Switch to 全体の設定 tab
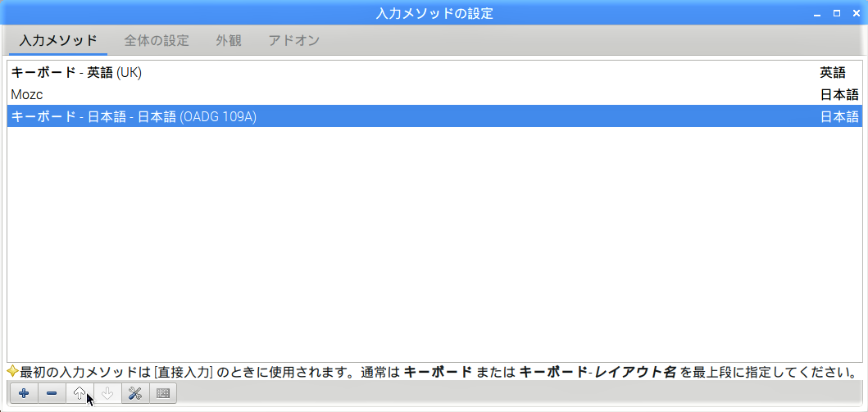 [x=157, y=40]
